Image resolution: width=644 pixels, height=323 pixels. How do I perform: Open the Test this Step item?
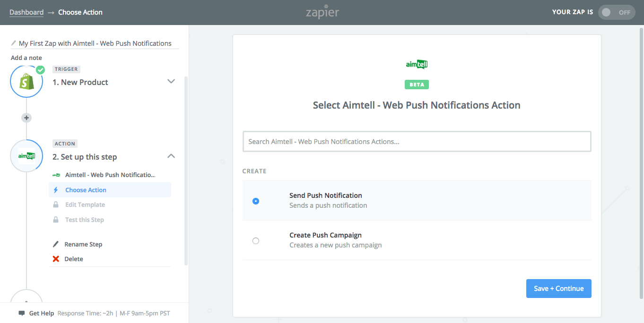point(84,220)
